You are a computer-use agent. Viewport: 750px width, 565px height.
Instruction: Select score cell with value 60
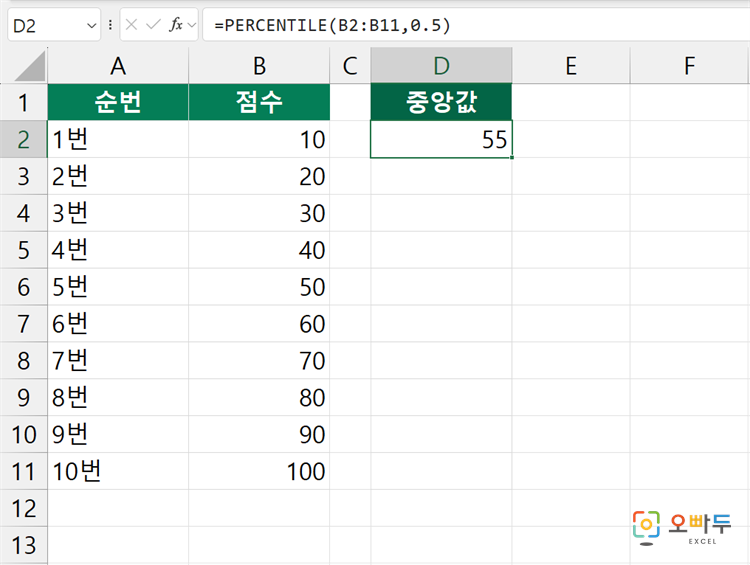point(259,323)
